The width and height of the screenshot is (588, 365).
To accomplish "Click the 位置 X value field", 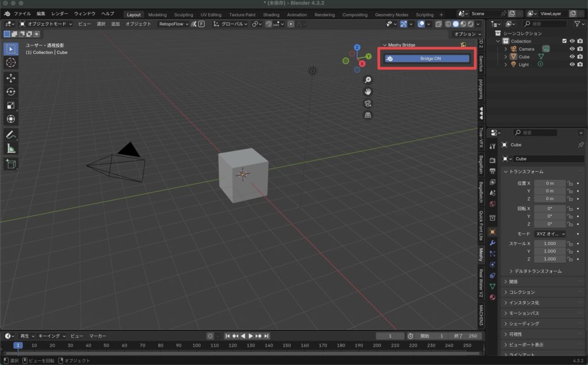I will tap(550, 183).
